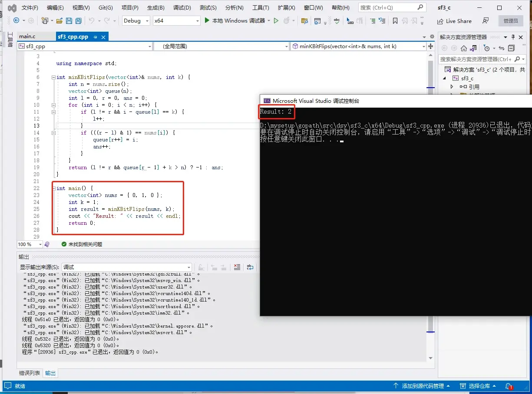
Task: Click the clear all output icon
Action: [x=237, y=267]
